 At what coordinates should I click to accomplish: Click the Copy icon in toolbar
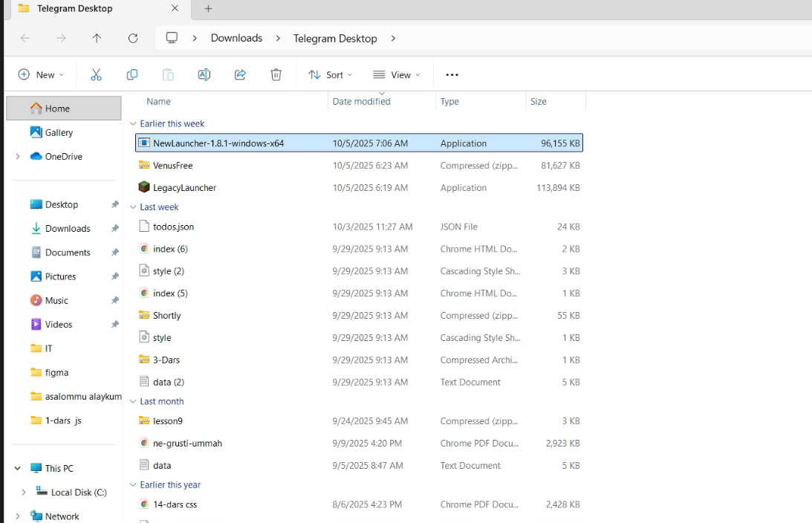click(132, 74)
